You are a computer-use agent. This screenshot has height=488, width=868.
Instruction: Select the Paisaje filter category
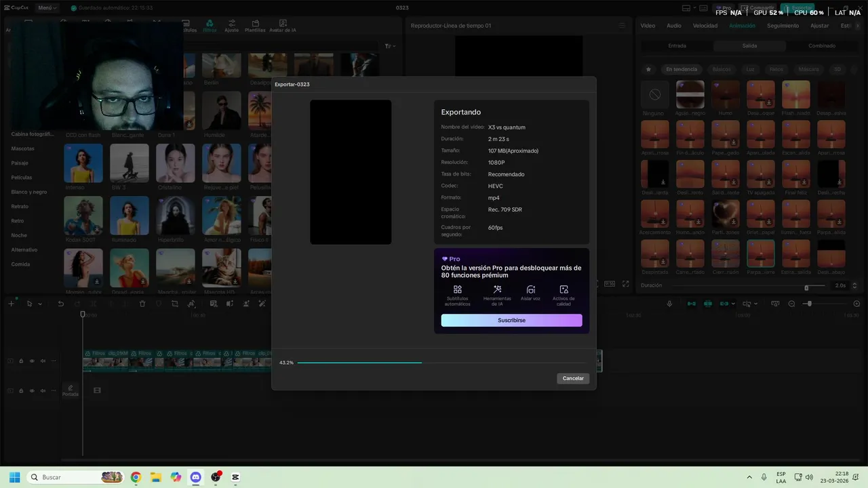click(x=20, y=163)
